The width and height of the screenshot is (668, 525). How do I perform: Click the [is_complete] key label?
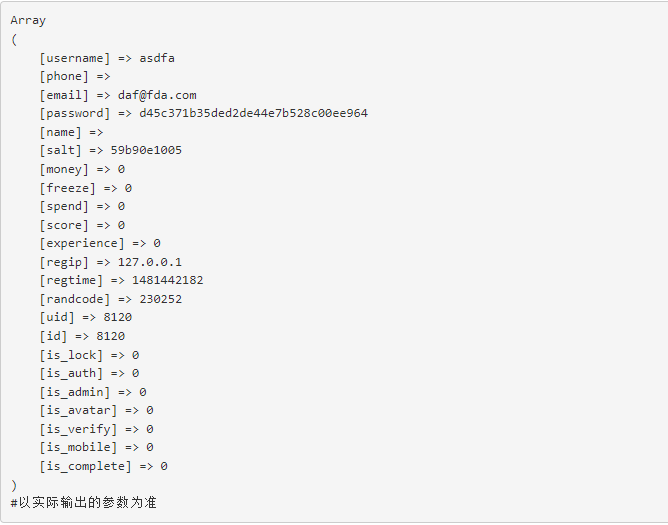tap(85, 466)
